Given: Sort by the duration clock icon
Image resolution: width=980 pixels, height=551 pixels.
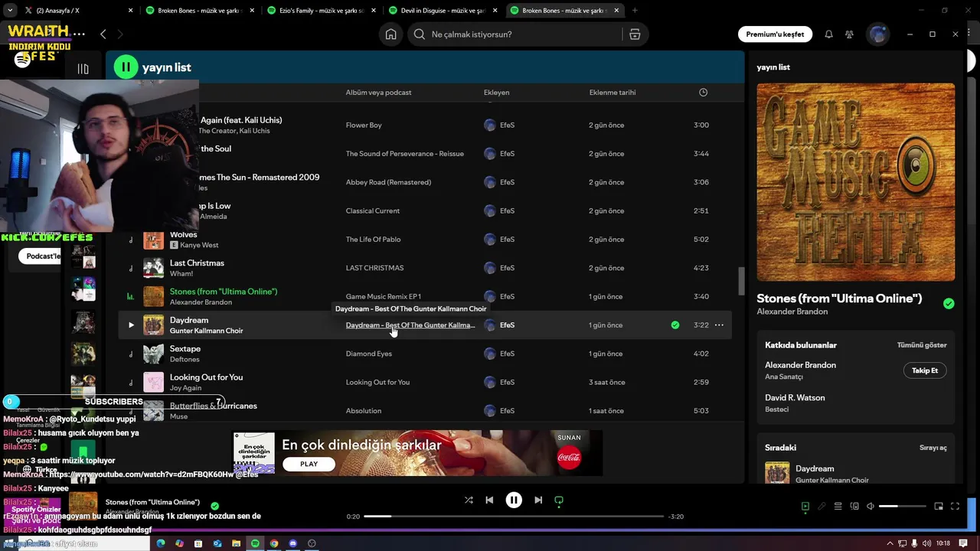Looking at the screenshot, I should [x=703, y=93].
